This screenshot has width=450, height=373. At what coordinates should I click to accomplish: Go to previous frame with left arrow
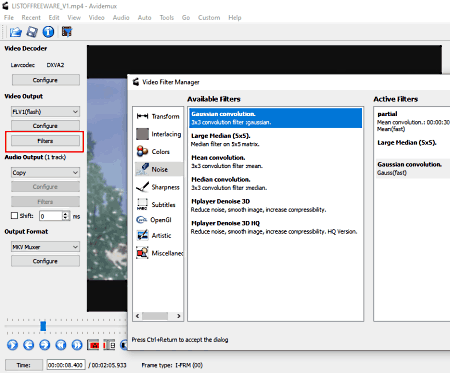(x=29, y=345)
